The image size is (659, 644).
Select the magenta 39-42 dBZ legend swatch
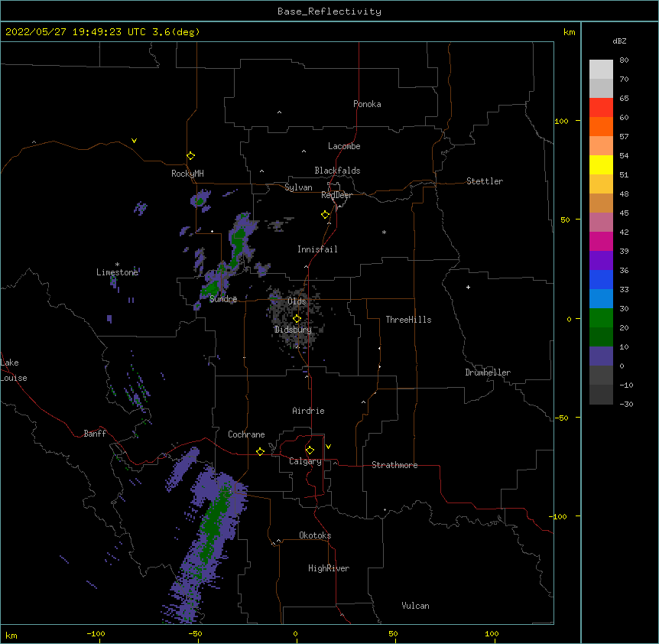pos(601,241)
